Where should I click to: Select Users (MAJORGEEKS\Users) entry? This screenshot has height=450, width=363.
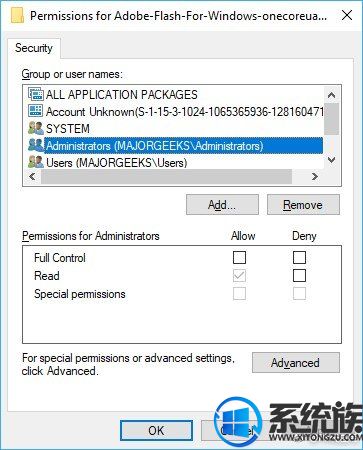pos(174,163)
